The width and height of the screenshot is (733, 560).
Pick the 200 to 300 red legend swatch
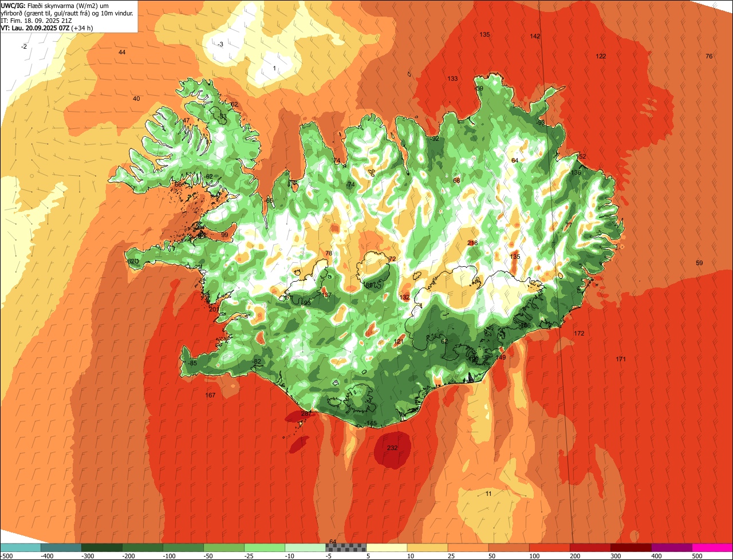pos(590,547)
